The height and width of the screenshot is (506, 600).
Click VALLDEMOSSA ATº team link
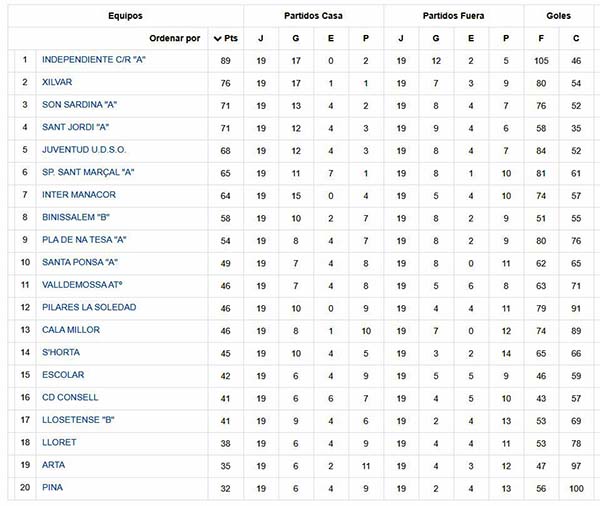click(82, 285)
